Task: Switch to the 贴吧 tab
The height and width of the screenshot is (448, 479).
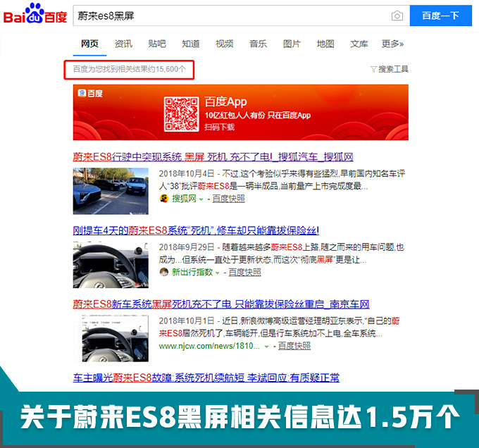Action: [x=157, y=44]
